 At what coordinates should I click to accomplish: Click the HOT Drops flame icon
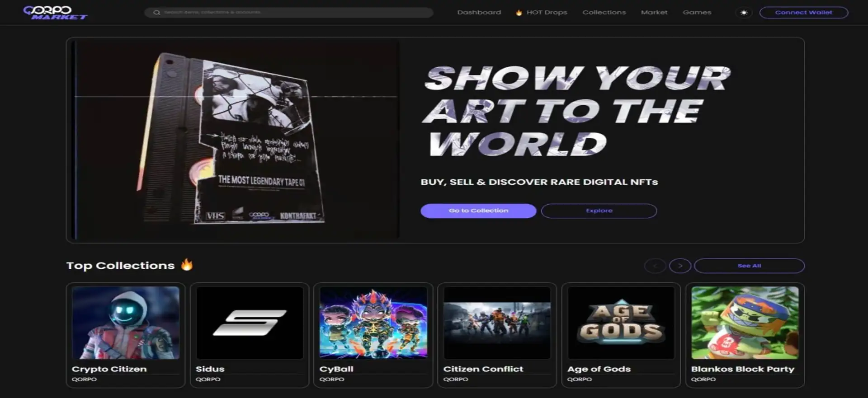coord(519,13)
